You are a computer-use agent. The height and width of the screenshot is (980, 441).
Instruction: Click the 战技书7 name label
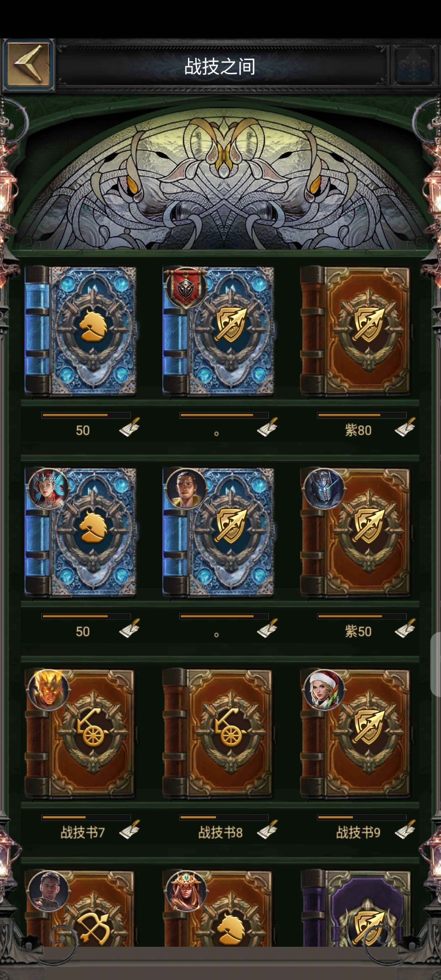pyautogui.click(x=82, y=833)
